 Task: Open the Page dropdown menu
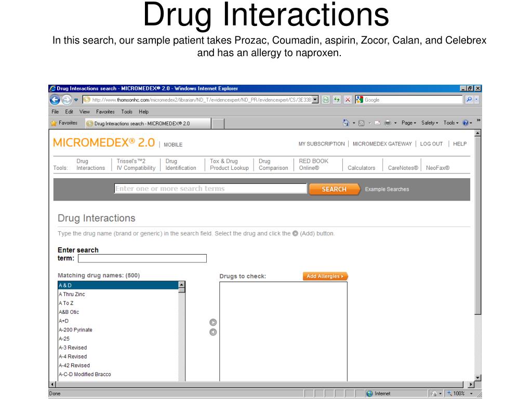coord(408,123)
